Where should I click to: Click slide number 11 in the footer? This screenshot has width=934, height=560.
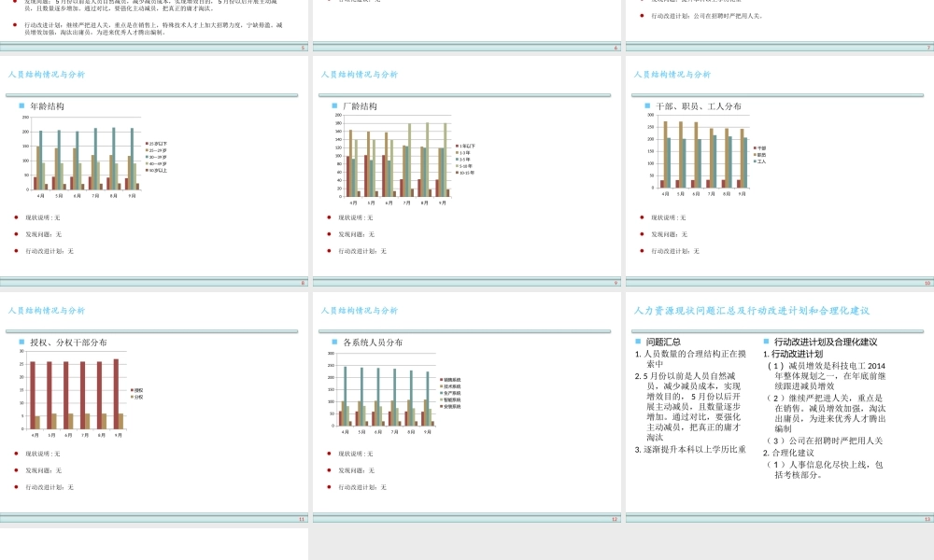301,518
